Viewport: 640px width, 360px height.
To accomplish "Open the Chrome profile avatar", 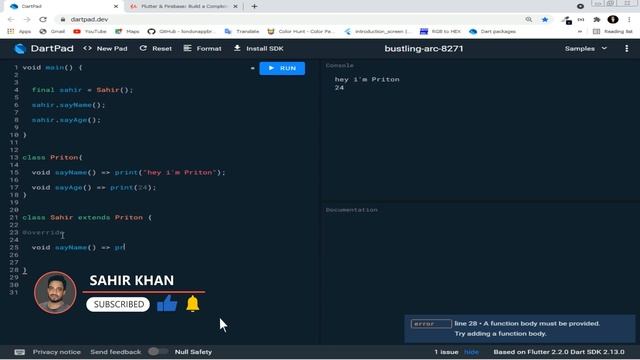I will click(x=613, y=19).
